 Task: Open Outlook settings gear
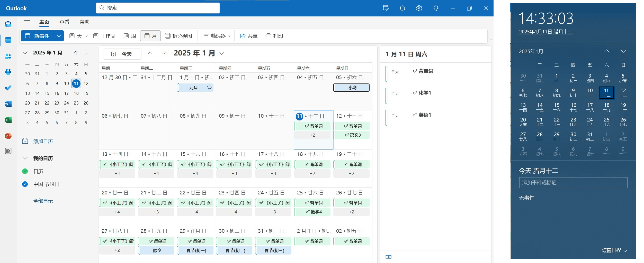(419, 8)
